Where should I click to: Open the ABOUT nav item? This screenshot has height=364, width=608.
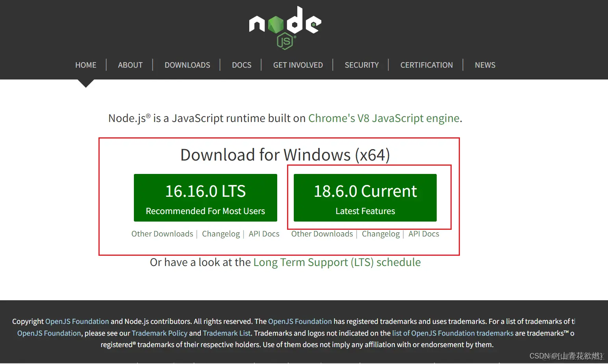pos(130,65)
